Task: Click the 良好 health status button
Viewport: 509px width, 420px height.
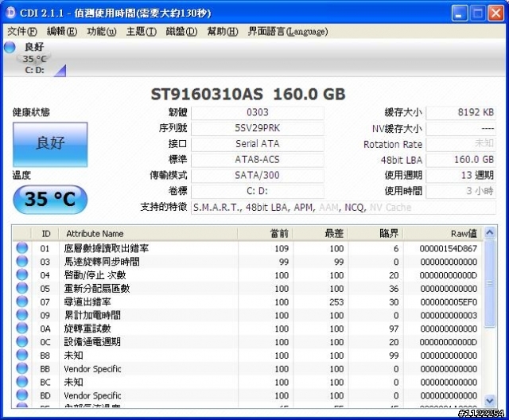Action: click(50, 145)
